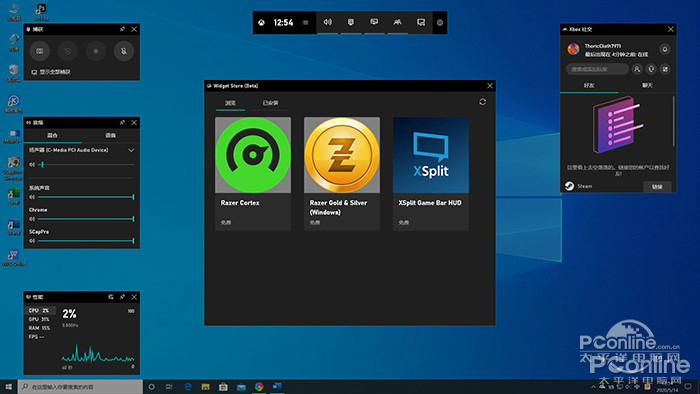This screenshot has height=394, width=700.
Task: Mute the Chrome speaker icon
Action: [32, 219]
